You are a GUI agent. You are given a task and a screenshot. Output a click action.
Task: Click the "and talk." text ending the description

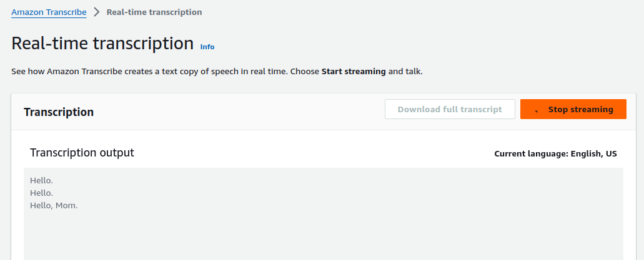click(405, 72)
